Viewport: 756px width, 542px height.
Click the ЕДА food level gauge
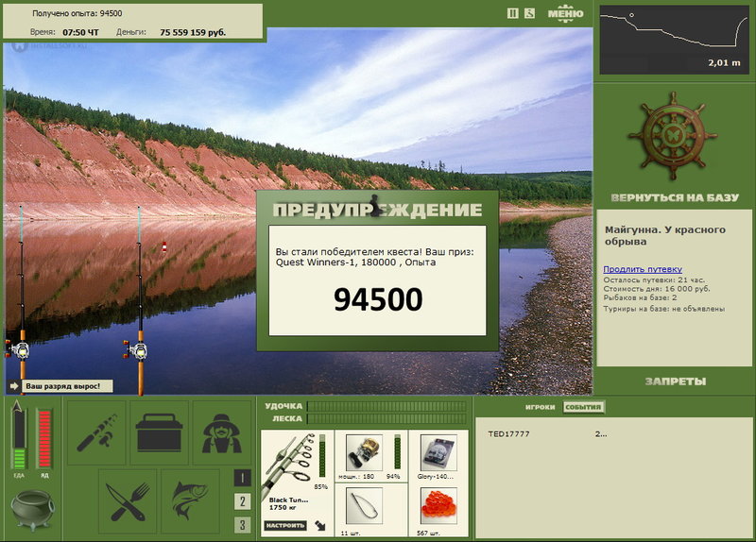19,438
